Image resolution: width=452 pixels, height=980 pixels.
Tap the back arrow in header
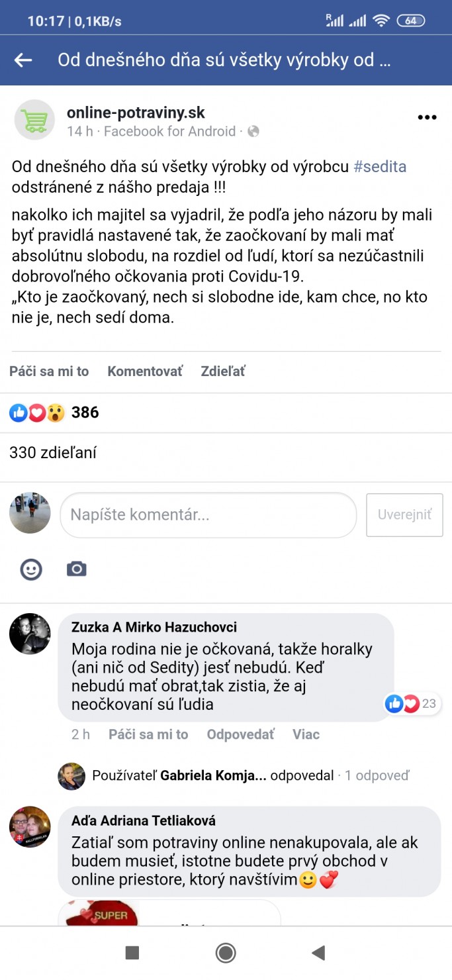(x=23, y=60)
